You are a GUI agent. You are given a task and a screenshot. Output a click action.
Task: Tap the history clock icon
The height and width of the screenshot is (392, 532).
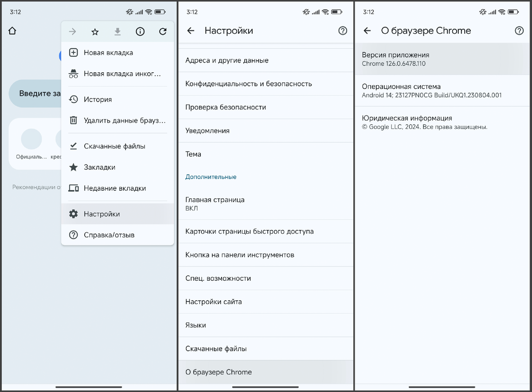[x=74, y=99]
